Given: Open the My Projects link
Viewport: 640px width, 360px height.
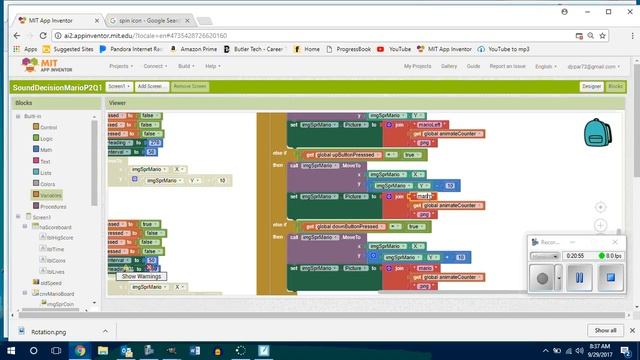Looking at the screenshot, I should click(x=417, y=66).
